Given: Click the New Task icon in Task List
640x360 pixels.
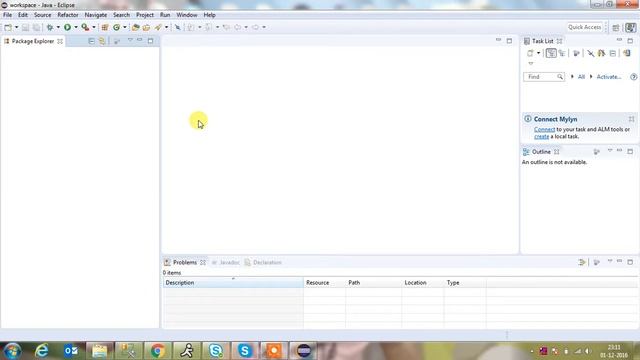Looking at the screenshot, I should tap(530, 53).
